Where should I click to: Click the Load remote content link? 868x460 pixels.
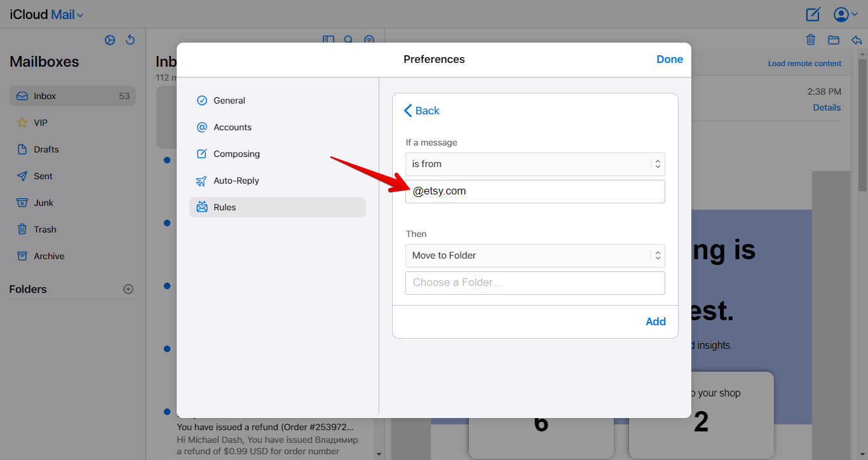click(804, 64)
